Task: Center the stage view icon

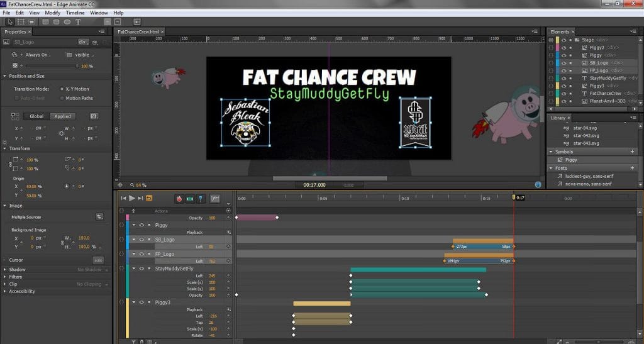Action: (x=120, y=185)
